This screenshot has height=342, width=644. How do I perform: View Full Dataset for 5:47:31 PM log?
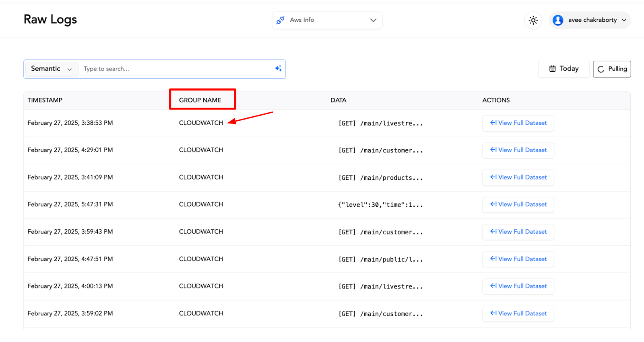(x=518, y=204)
